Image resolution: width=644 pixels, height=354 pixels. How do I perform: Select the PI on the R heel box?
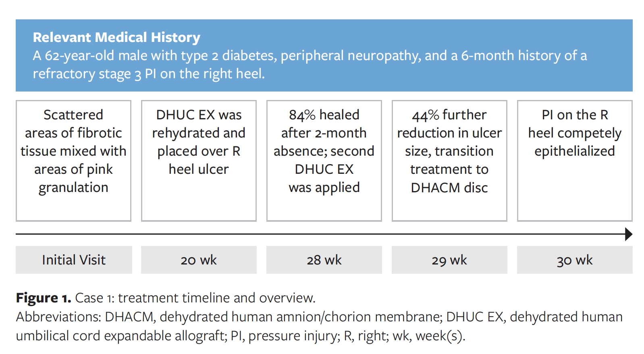(575, 160)
